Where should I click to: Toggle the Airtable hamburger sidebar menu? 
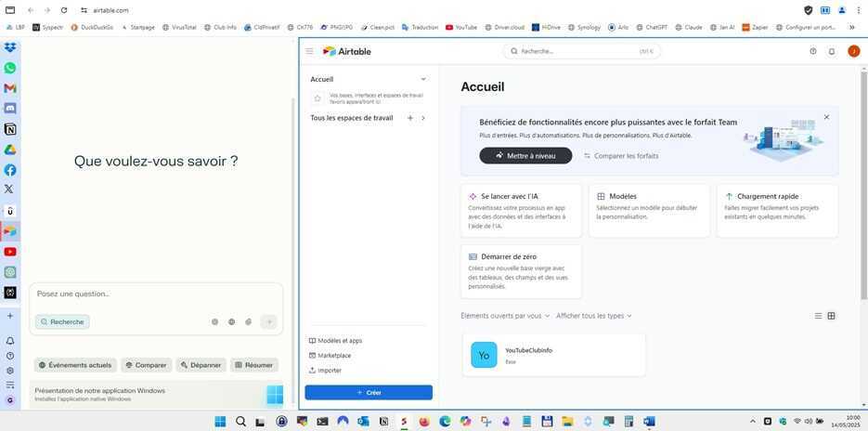309,51
